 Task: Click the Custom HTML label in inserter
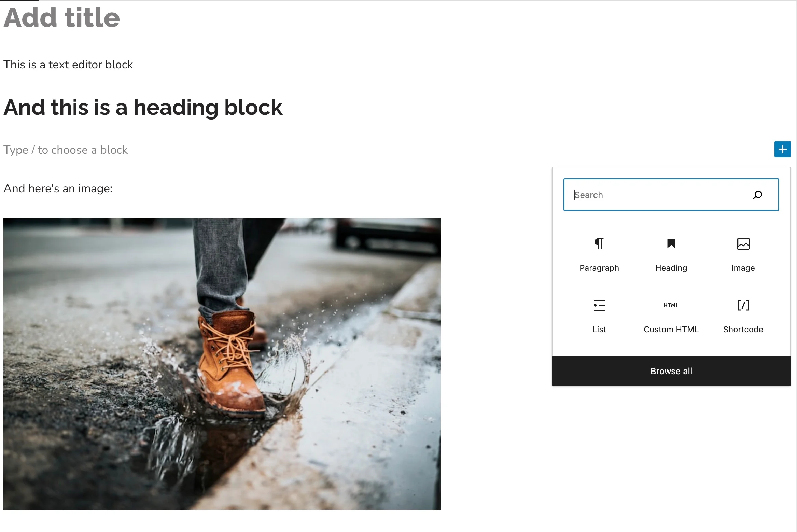(671, 328)
